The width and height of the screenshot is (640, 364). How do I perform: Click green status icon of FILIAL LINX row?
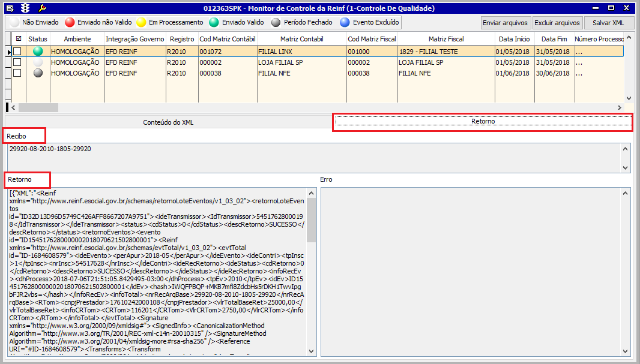38,52
